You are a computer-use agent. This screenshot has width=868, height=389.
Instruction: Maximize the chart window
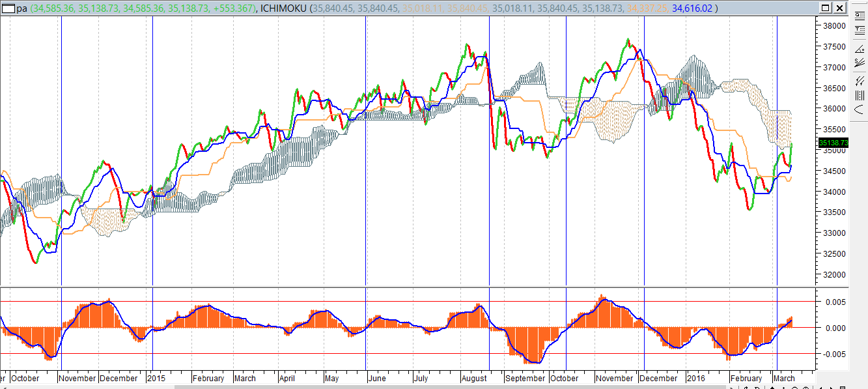pos(824,8)
